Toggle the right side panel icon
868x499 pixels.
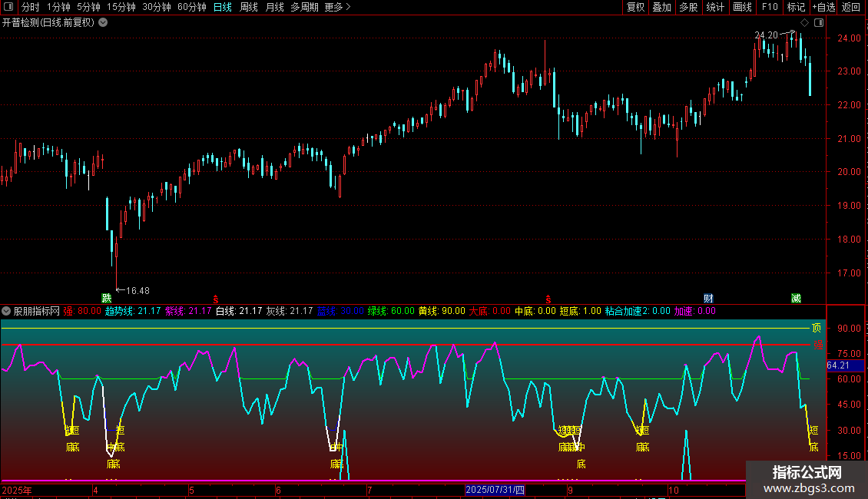(819, 23)
